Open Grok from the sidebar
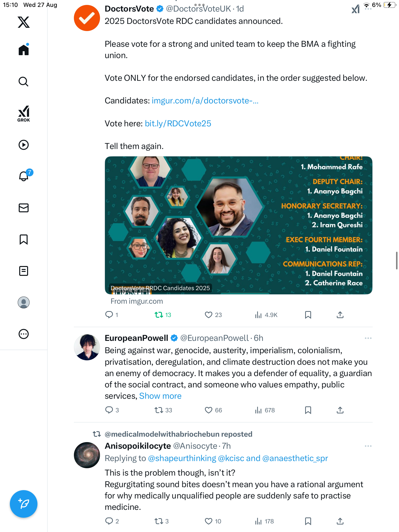Viewport: 399px width, 532px height. 24,114
